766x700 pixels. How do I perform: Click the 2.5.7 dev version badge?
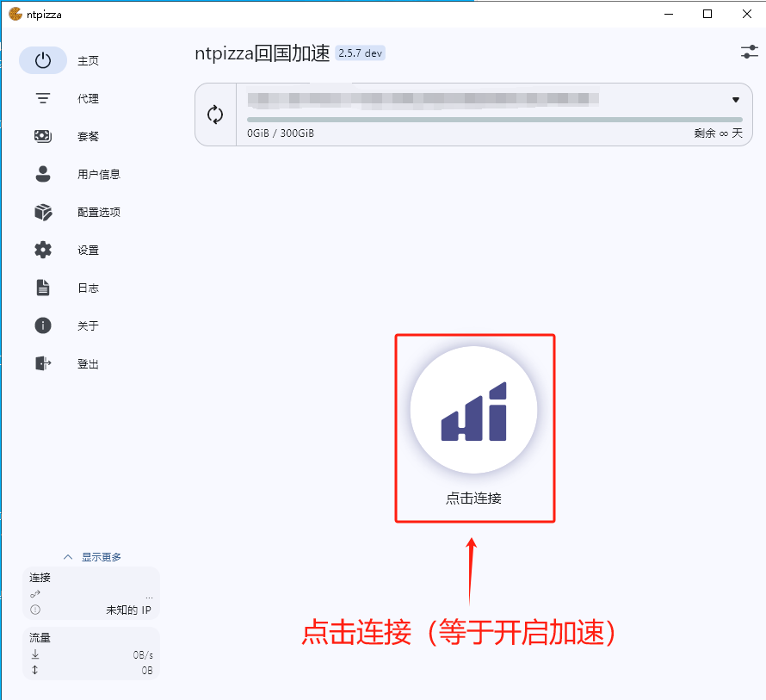[x=360, y=53]
